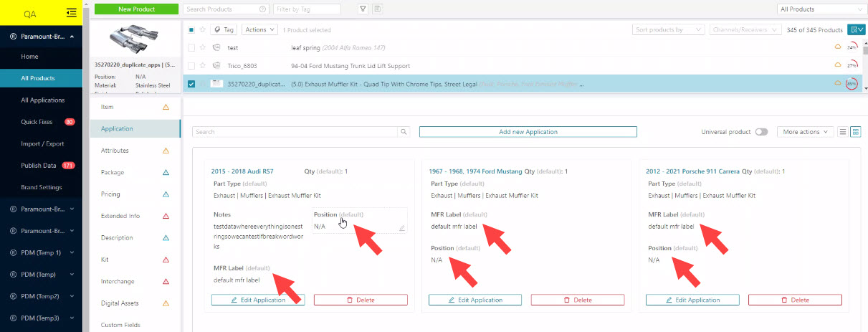
Task: Open the Sort products by dropdown
Action: coord(669,29)
